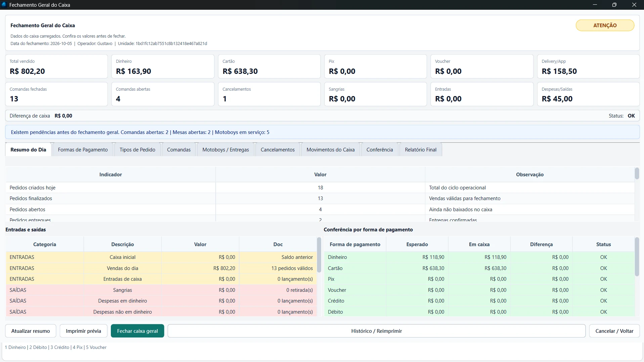Click Imprimir prévia button

pos(83,331)
